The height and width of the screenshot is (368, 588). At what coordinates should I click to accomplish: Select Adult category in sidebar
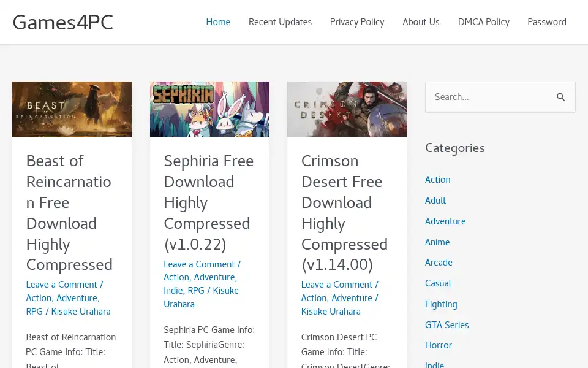tap(435, 201)
